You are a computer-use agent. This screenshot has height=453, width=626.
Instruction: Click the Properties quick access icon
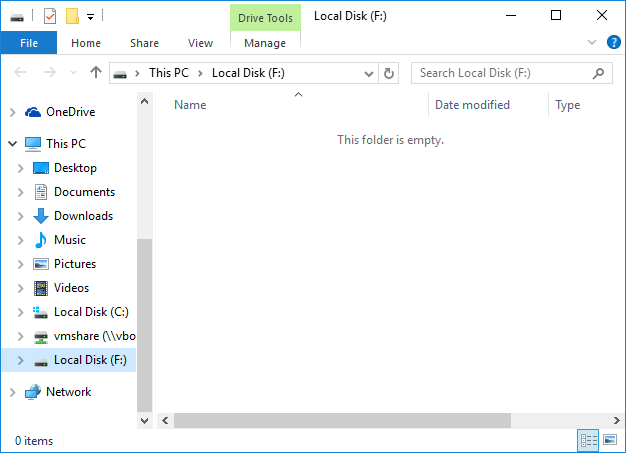pyautogui.click(x=50, y=16)
